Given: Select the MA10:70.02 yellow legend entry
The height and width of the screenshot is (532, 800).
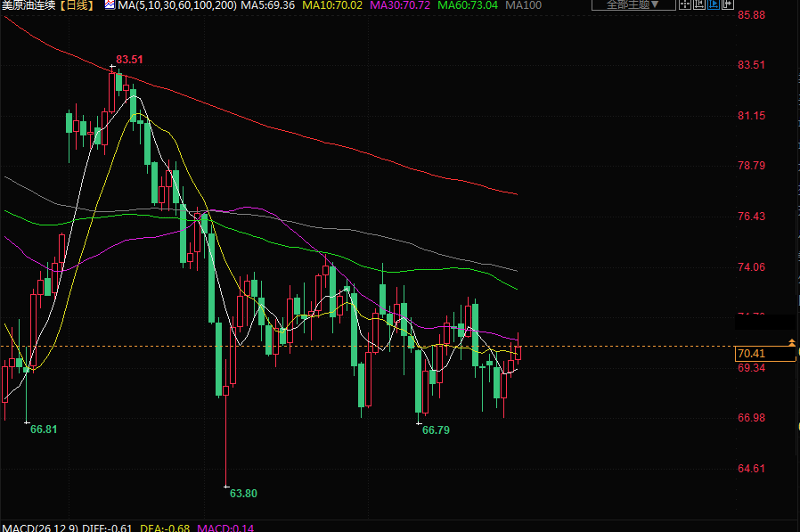Looking at the screenshot, I should pyautogui.click(x=332, y=5).
